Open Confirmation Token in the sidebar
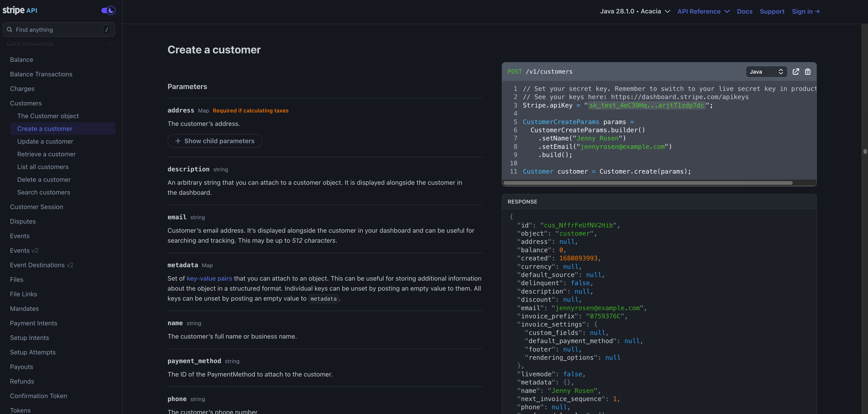Image resolution: width=868 pixels, height=414 pixels. click(38, 396)
